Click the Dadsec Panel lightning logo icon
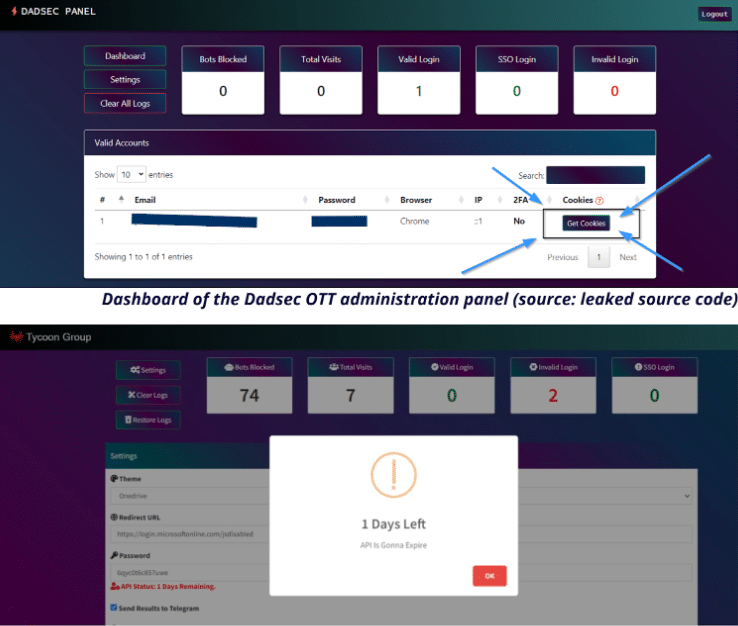The width and height of the screenshot is (738, 626). pyautogui.click(x=14, y=11)
